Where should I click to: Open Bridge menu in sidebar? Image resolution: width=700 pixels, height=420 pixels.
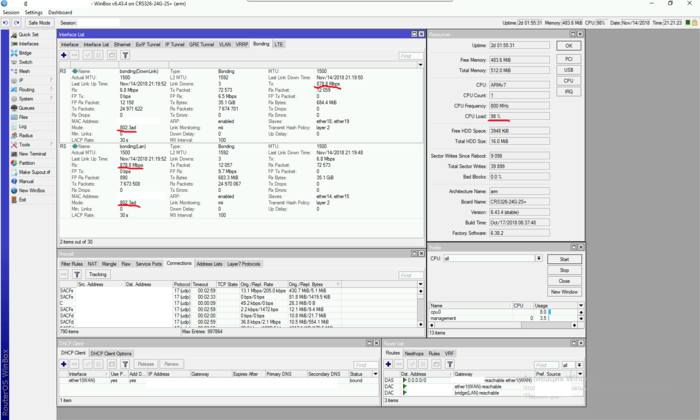25,53
